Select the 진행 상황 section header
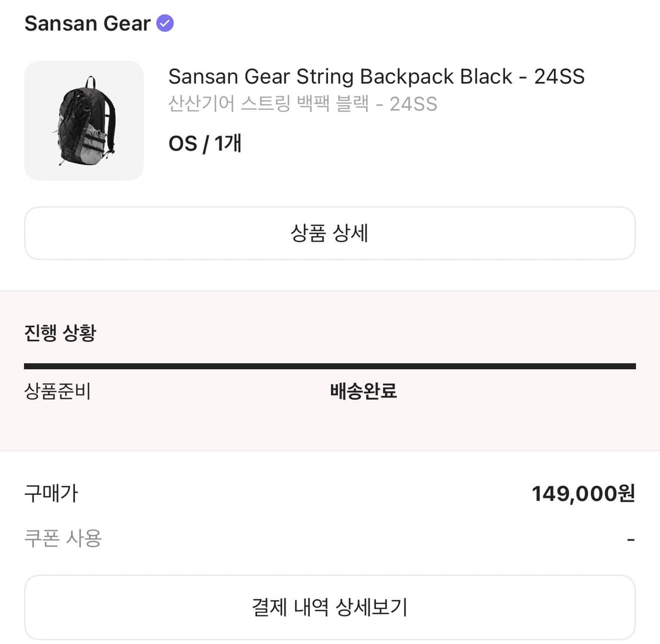 point(60,332)
